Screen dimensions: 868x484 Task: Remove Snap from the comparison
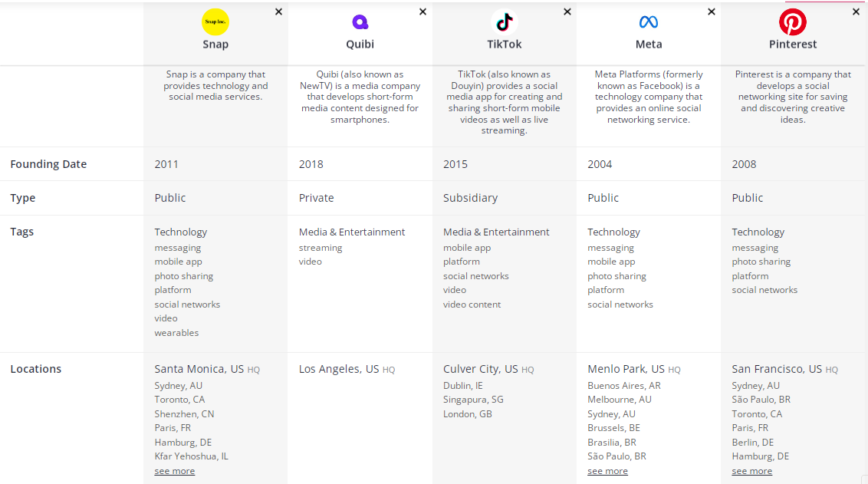click(x=278, y=12)
